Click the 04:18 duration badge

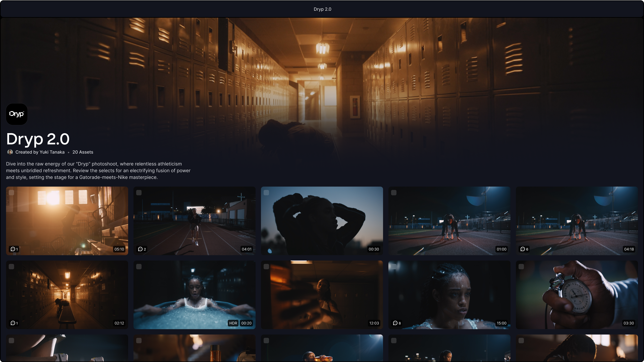pos(629,249)
